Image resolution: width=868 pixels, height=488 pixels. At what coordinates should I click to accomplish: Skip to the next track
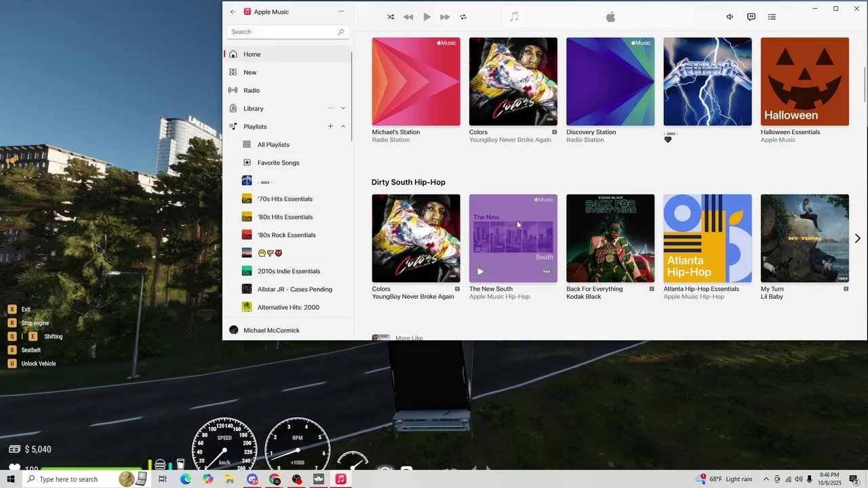click(445, 17)
